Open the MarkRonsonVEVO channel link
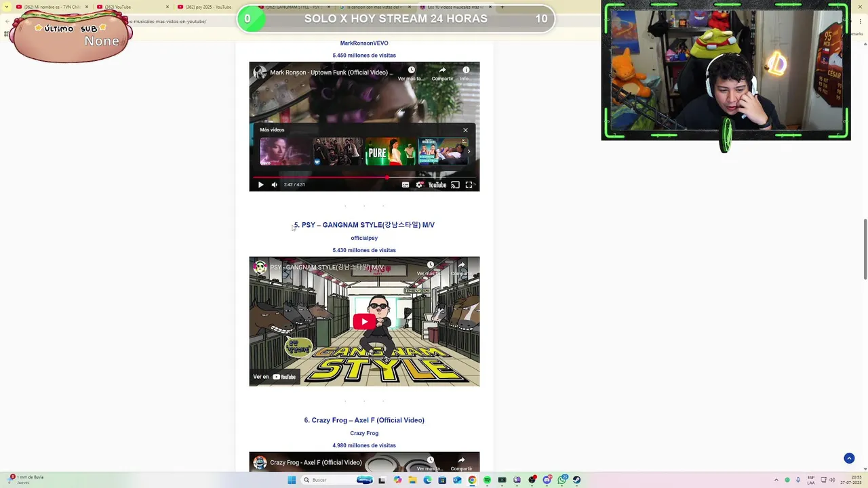This screenshot has height=488, width=868. click(364, 43)
